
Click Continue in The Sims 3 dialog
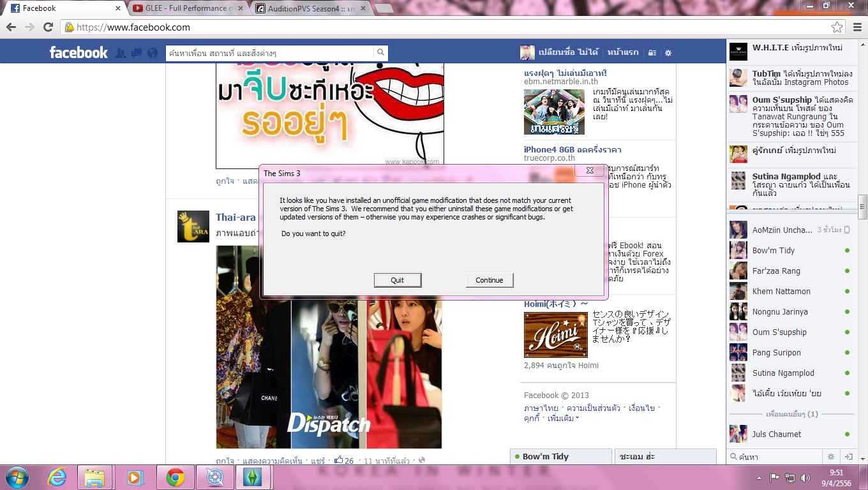[490, 280]
